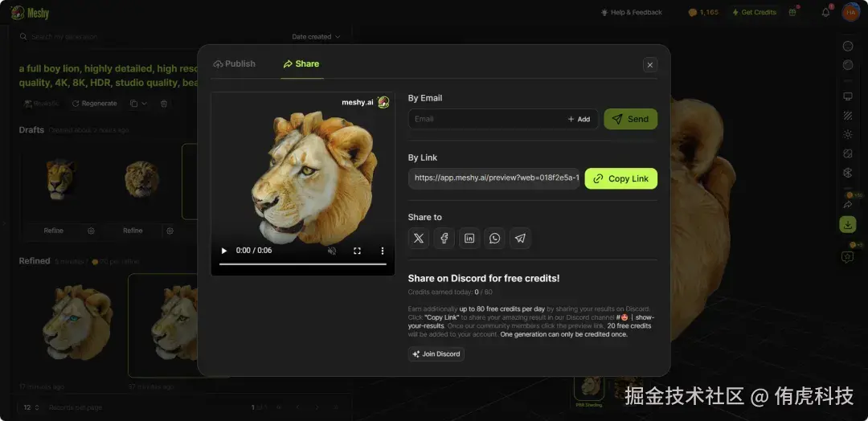
Task: Share to Facebook
Action: [444, 239]
